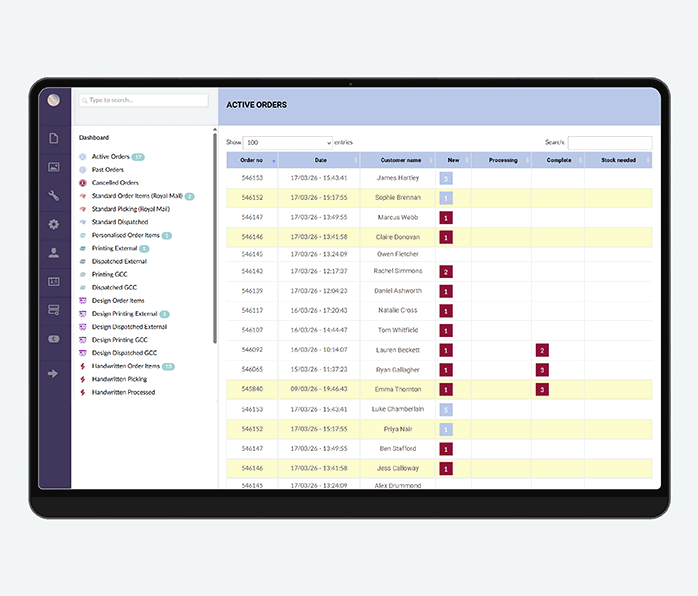Screen dimensions: 698x596
Task: Go to Past Orders page
Action: (x=108, y=170)
